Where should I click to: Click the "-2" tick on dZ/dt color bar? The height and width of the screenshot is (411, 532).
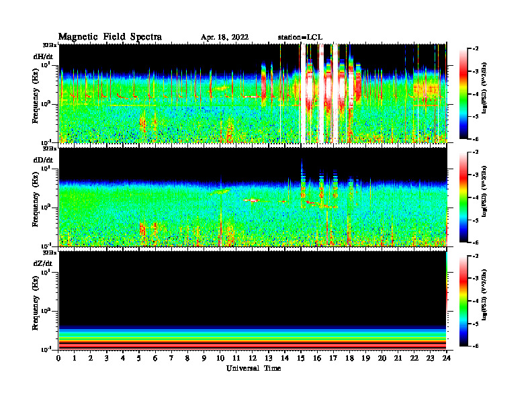tap(476, 256)
